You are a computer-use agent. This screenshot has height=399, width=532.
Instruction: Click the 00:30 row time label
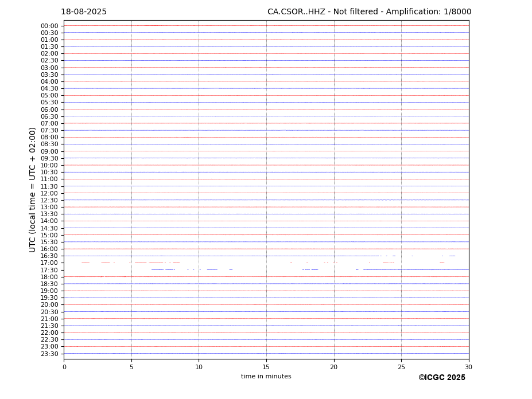click(x=49, y=33)
